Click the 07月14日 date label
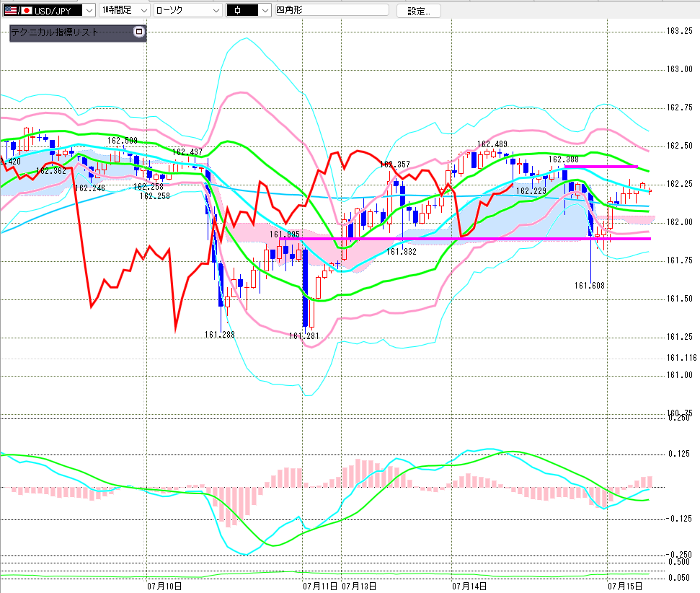The height and width of the screenshot is (593, 700). [469, 587]
